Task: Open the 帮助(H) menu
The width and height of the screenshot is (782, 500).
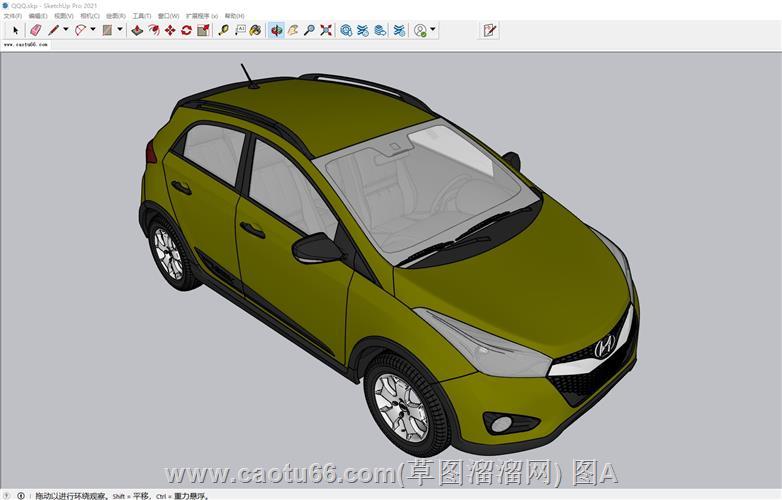Action: (234, 16)
